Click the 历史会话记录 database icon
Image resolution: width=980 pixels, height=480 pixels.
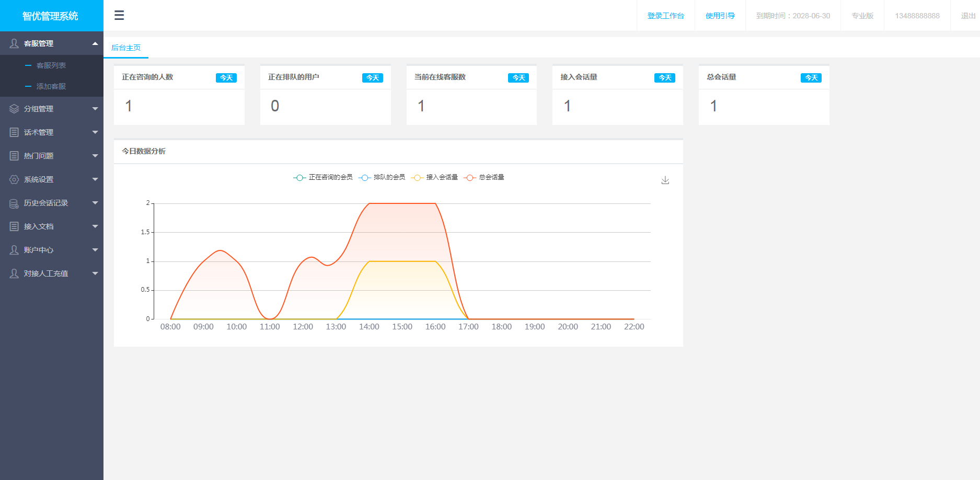(x=14, y=203)
